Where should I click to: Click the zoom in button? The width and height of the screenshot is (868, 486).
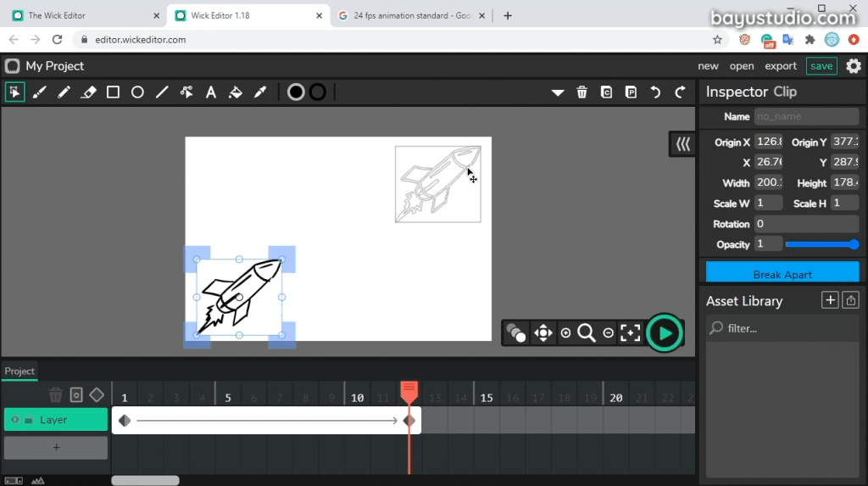tap(565, 333)
